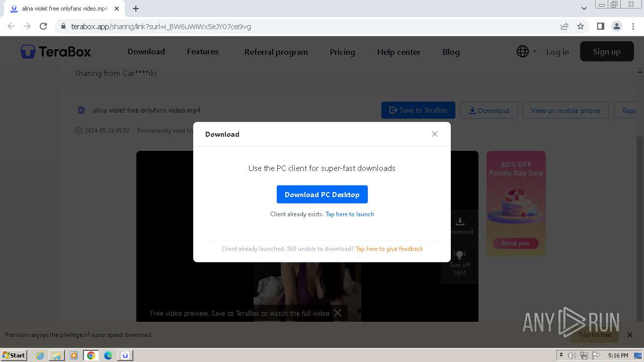Image resolution: width=644 pixels, height=362 pixels.
Task: Click the volume speaker tray icon
Action: point(572,355)
